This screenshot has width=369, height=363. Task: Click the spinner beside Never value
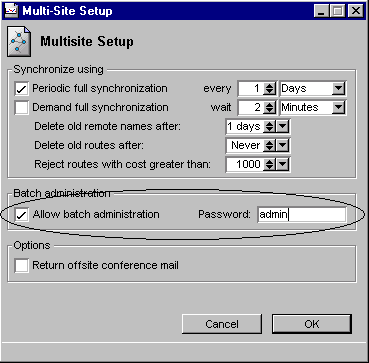point(269,146)
